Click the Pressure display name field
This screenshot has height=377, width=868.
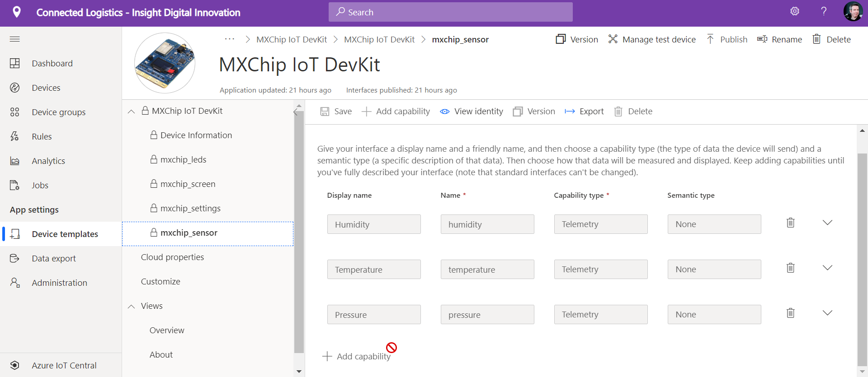click(x=374, y=315)
